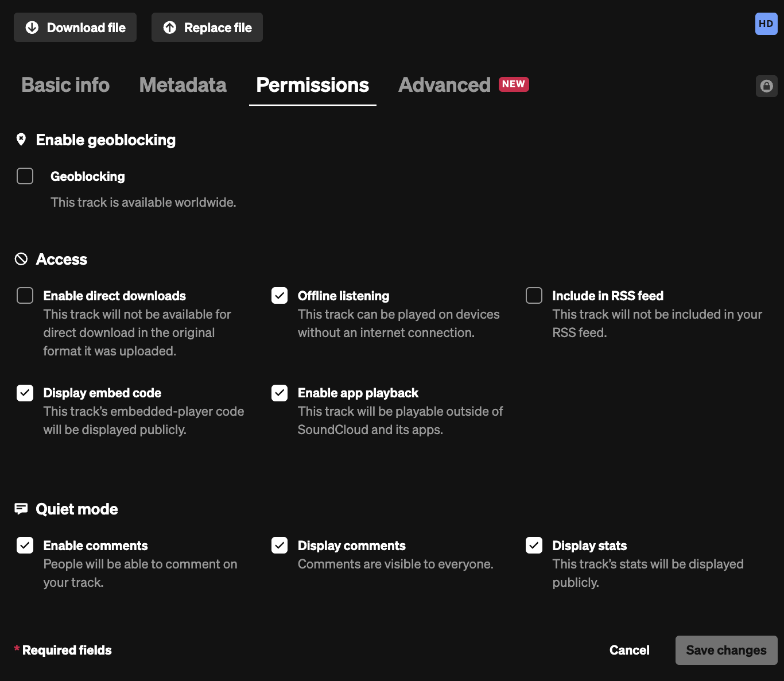Viewport: 784px width, 681px height.
Task: Switch to the Basic info tab
Action: point(65,85)
